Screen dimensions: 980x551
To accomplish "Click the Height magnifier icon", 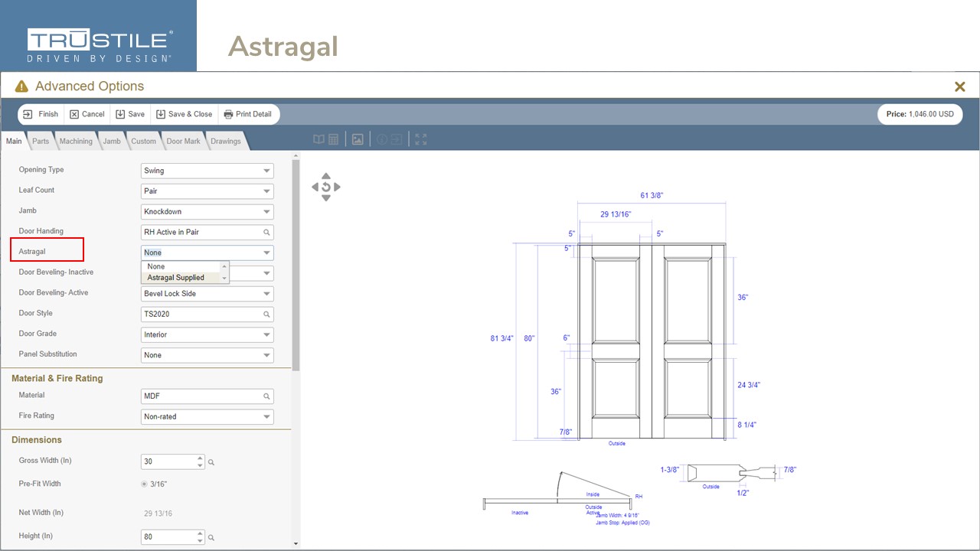I will click(x=212, y=537).
